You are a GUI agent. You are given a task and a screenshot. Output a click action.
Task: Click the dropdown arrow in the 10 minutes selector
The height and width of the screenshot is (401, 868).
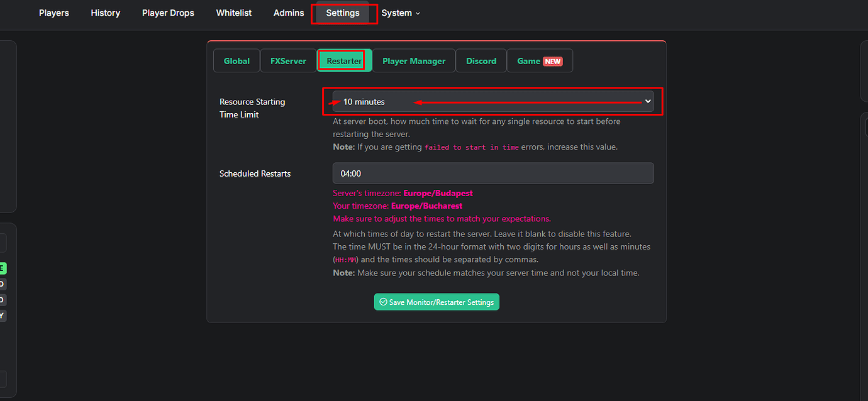648,101
